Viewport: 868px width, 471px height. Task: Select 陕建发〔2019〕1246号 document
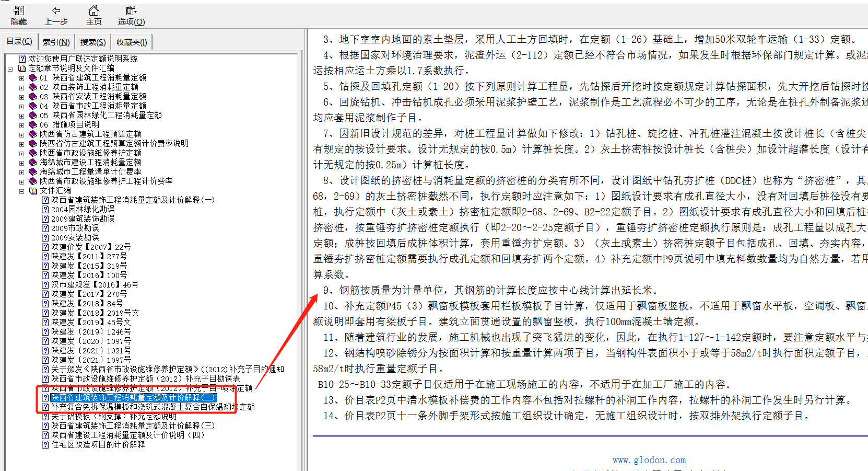[91, 331]
